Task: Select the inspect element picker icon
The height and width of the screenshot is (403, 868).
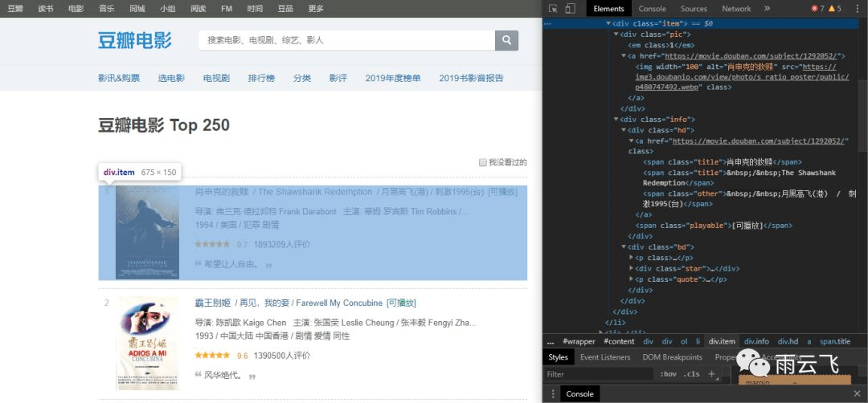Action: [x=552, y=8]
